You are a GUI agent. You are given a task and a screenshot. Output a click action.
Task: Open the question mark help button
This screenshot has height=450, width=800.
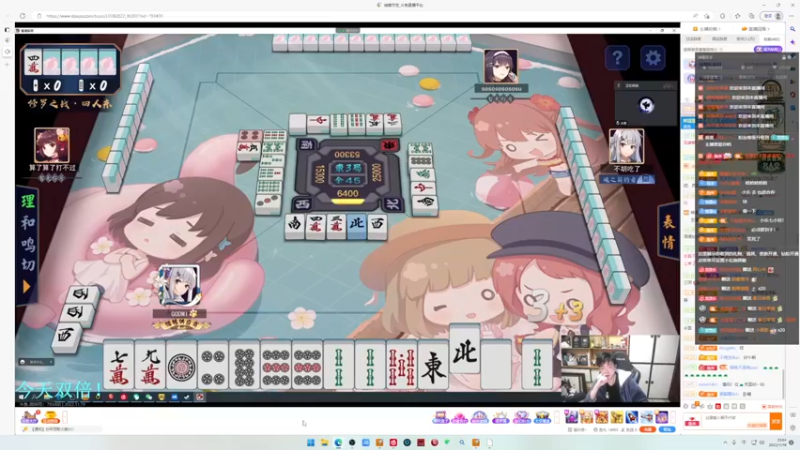tap(617, 58)
